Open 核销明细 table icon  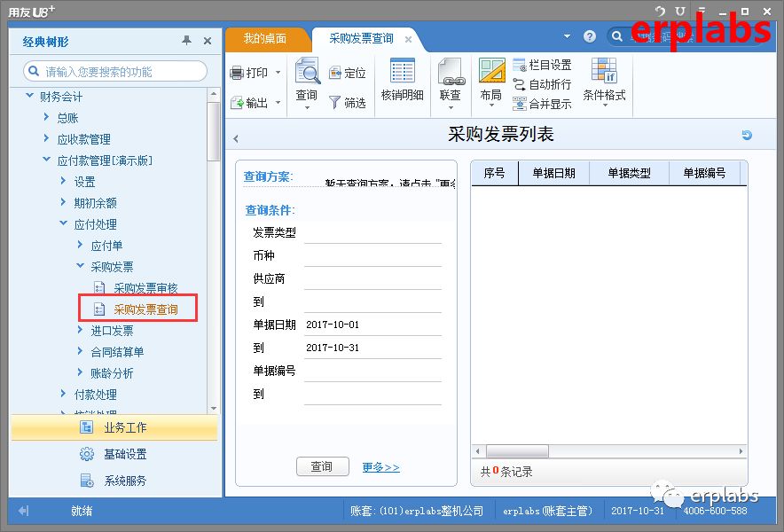click(402, 71)
